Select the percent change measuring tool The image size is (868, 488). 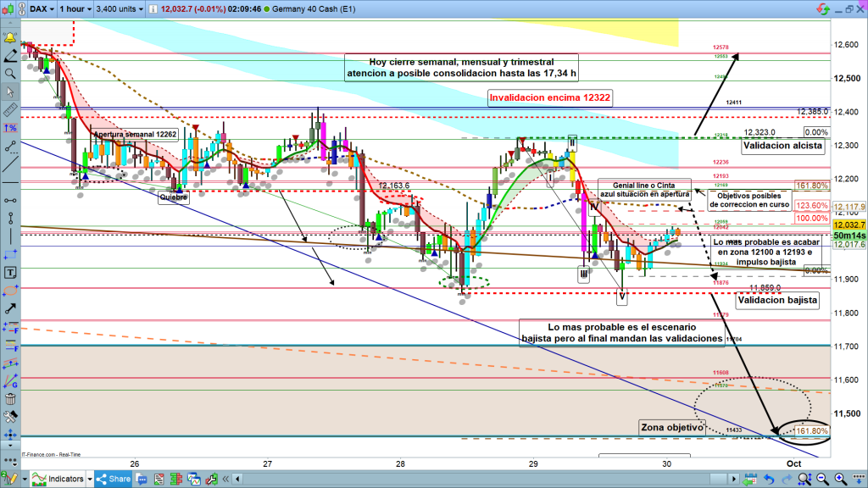(x=10, y=128)
